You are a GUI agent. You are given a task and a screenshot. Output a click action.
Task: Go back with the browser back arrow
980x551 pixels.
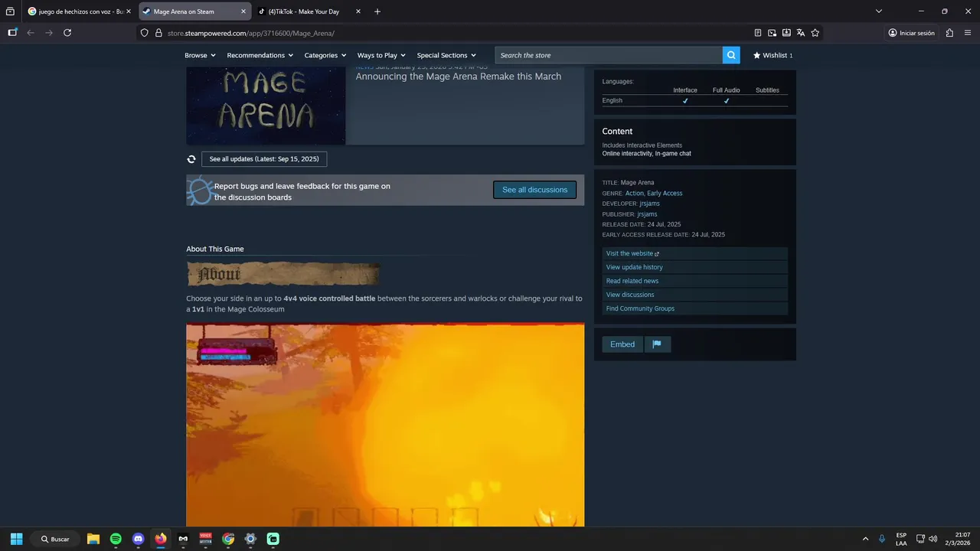(31, 33)
